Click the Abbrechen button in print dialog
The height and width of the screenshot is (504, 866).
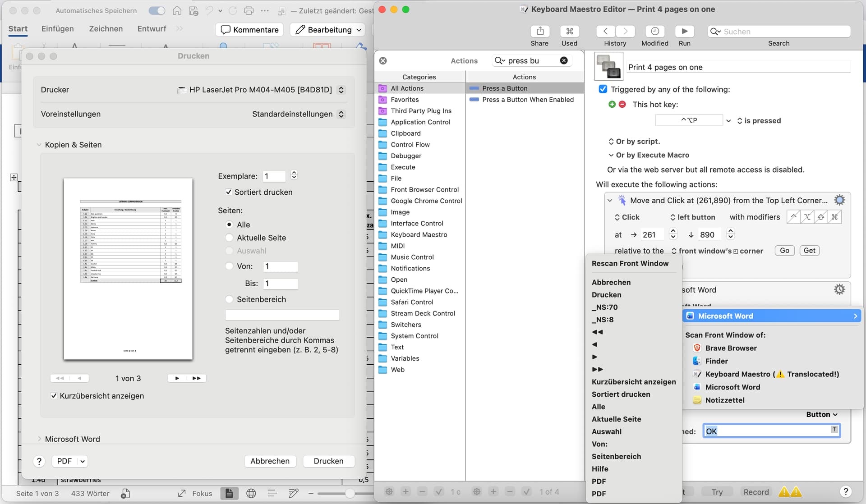[270, 461]
